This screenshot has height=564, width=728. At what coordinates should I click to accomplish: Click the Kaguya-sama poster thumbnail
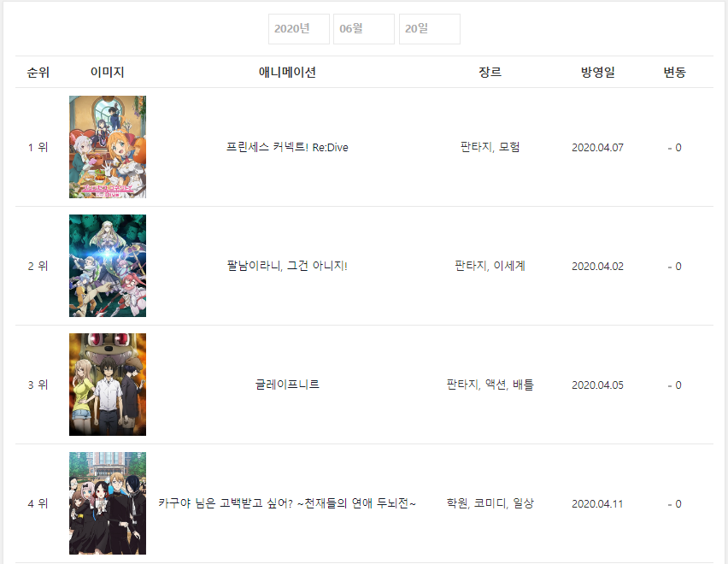coord(108,503)
